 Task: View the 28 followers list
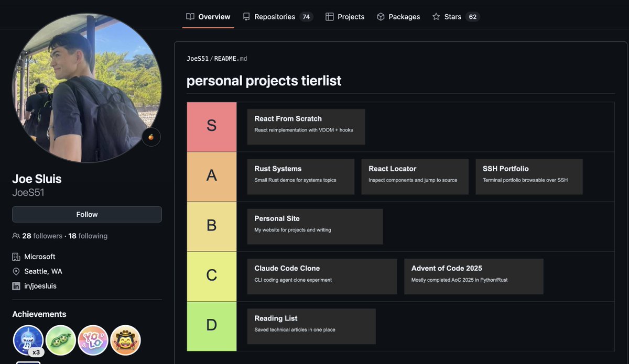point(42,236)
